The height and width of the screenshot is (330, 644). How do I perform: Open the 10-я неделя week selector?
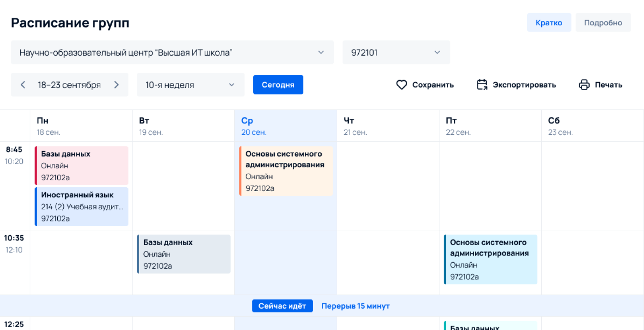coord(190,85)
